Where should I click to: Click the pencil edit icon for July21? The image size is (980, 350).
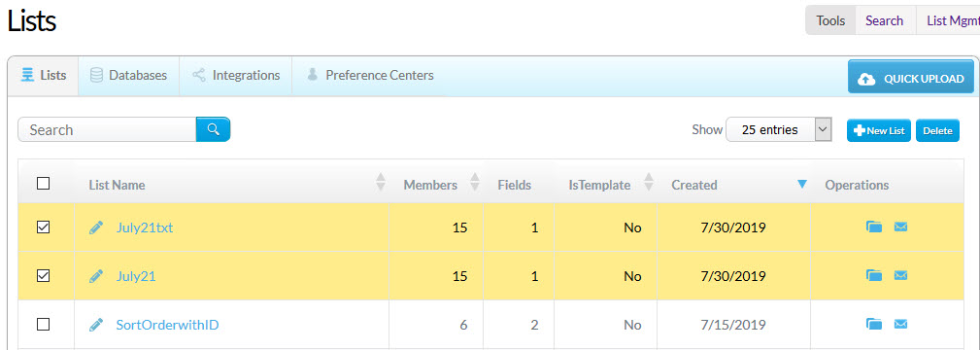(95, 275)
